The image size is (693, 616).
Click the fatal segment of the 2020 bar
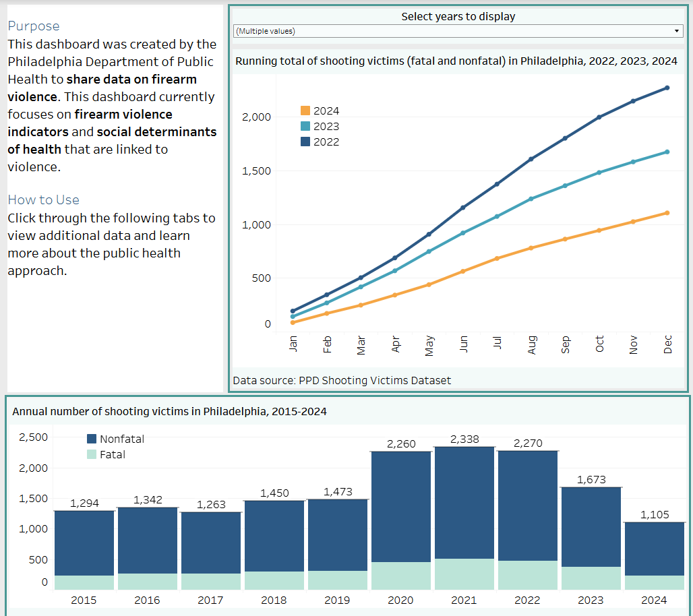401,576
